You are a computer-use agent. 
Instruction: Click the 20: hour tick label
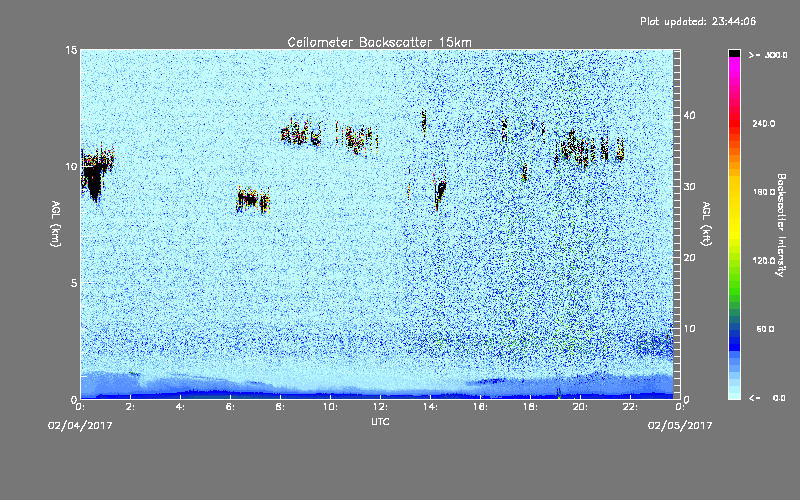580,407
